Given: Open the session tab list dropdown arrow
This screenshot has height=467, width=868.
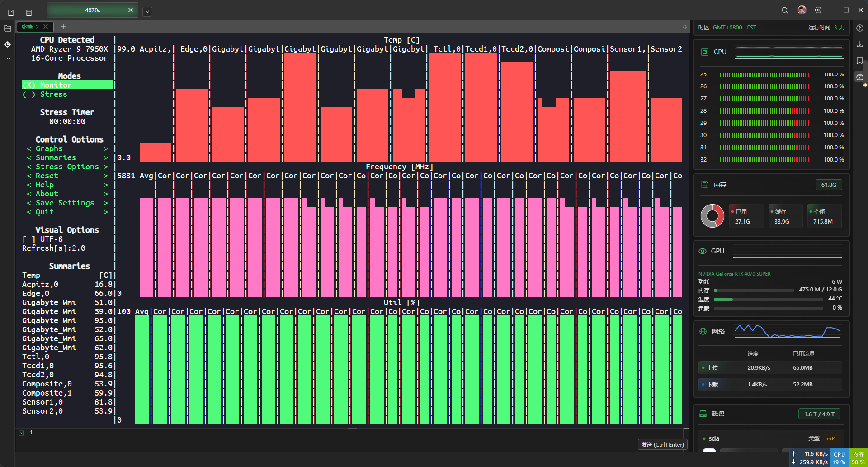Looking at the screenshot, I should pyautogui.click(x=147, y=12).
